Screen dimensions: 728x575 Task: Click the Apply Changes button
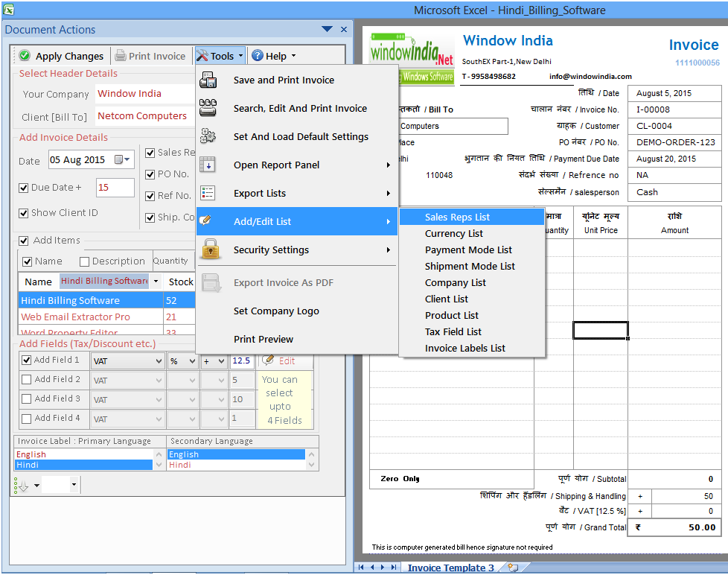point(62,56)
